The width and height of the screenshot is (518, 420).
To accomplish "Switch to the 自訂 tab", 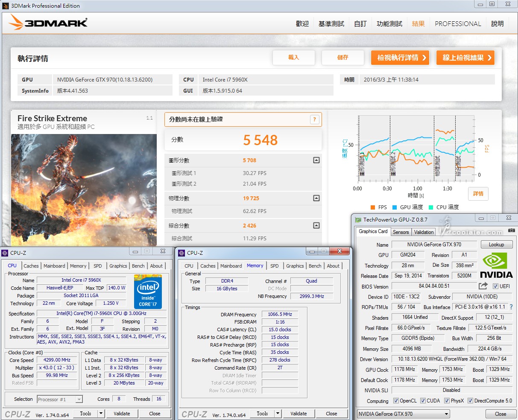I will 360,24.
